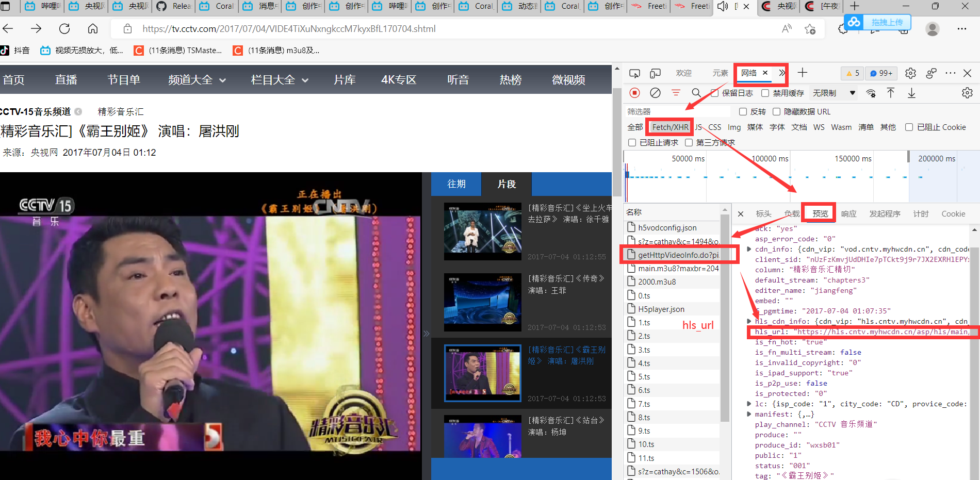Check third-party requests (第三方请求) box
Image resolution: width=980 pixels, height=480 pixels.
point(689,143)
